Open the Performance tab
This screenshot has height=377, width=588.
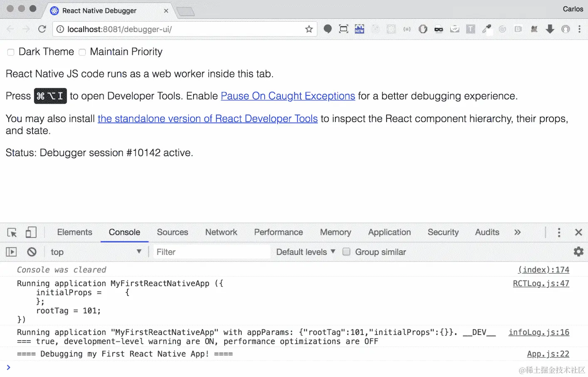278,232
